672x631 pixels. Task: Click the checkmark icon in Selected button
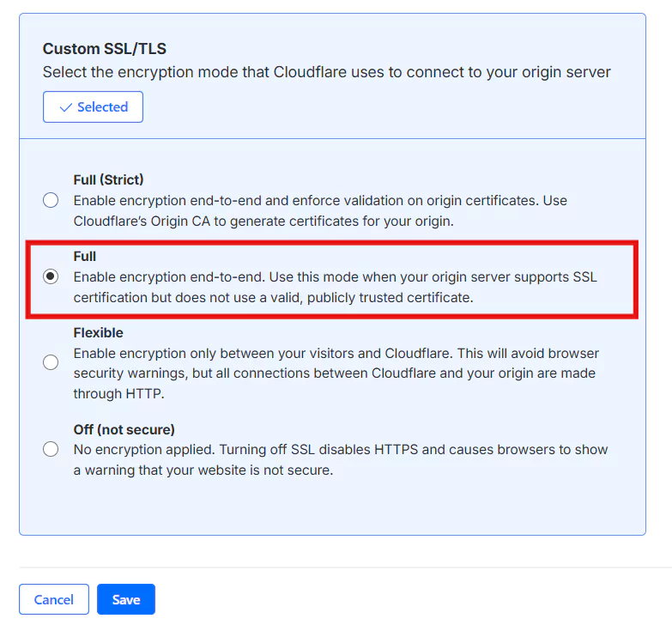pos(65,107)
